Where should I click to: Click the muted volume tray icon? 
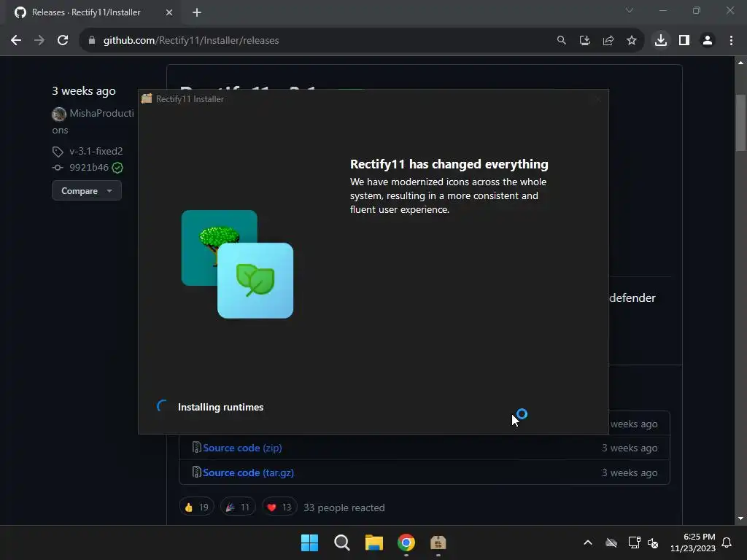(x=653, y=542)
